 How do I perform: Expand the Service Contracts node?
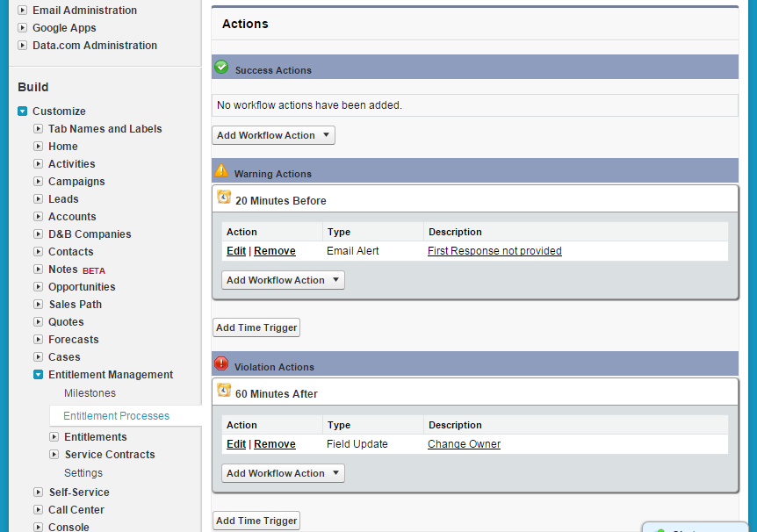click(x=54, y=455)
